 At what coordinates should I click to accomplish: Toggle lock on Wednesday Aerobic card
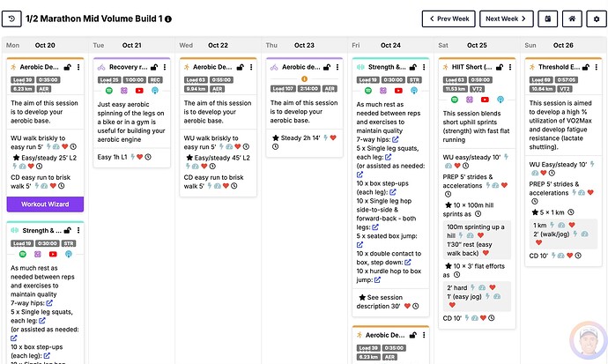click(240, 67)
